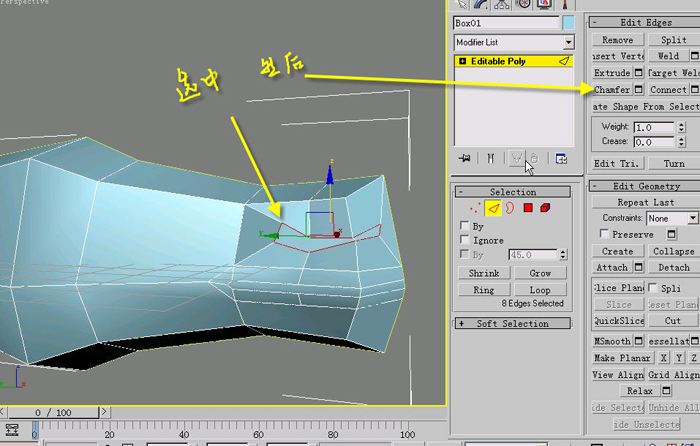Open Chamfer settings dialog box
The height and width of the screenshot is (446, 700).
[639, 89]
